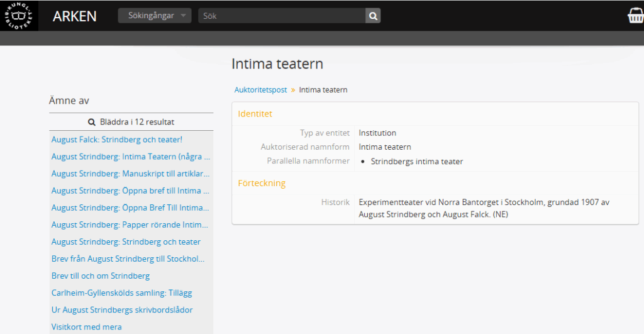Viewport: 644px width, 334px height.
Task: Click the Auktoriserad namnform label
Action: click(305, 147)
